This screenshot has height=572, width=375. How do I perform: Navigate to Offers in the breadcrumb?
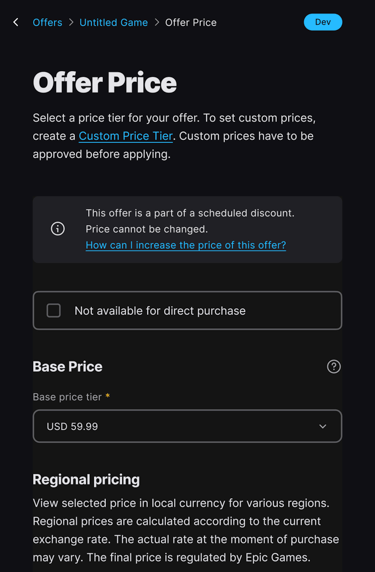coord(47,22)
